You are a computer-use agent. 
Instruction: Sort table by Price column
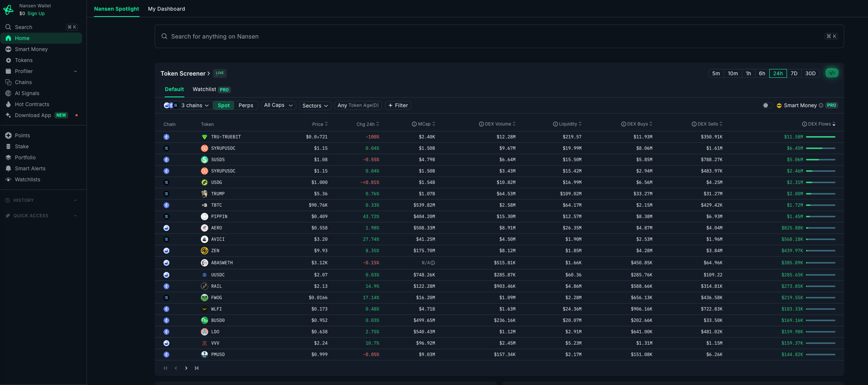click(x=320, y=124)
